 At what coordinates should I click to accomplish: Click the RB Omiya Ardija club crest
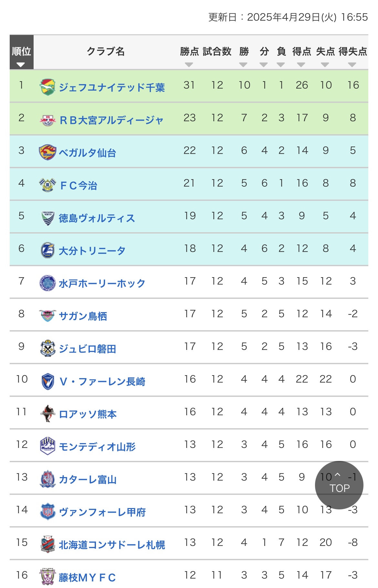(x=47, y=120)
